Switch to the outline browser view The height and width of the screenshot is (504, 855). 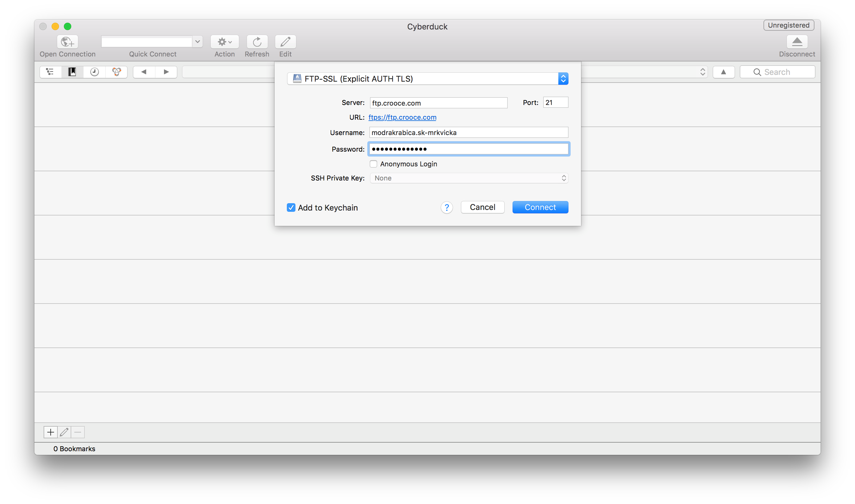[x=51, y=72]
